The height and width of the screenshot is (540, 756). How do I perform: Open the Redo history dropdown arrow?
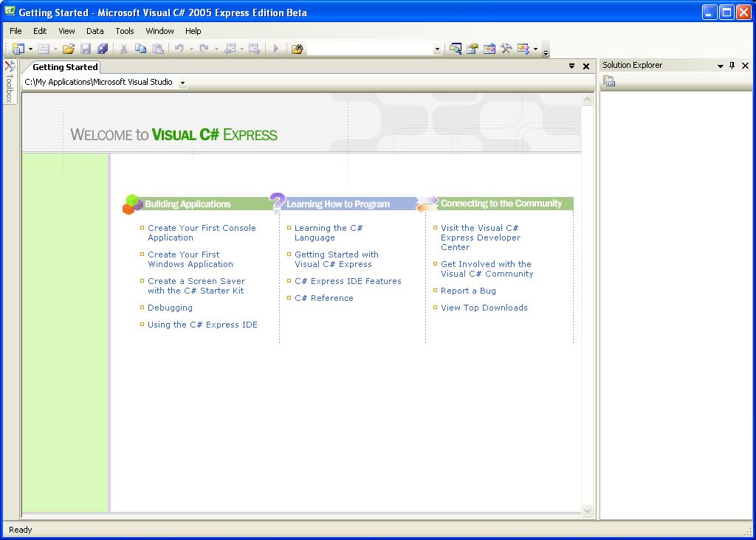[216, 49]
